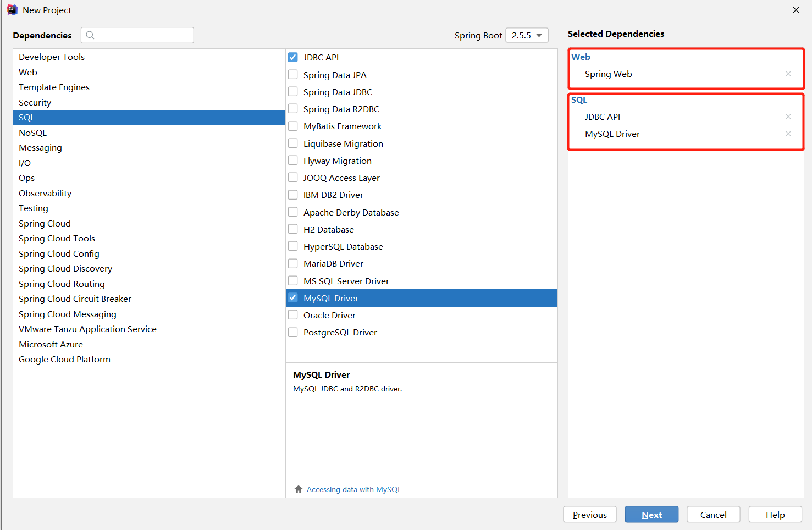Proceed with the Next button

click(x=651, y=515)
